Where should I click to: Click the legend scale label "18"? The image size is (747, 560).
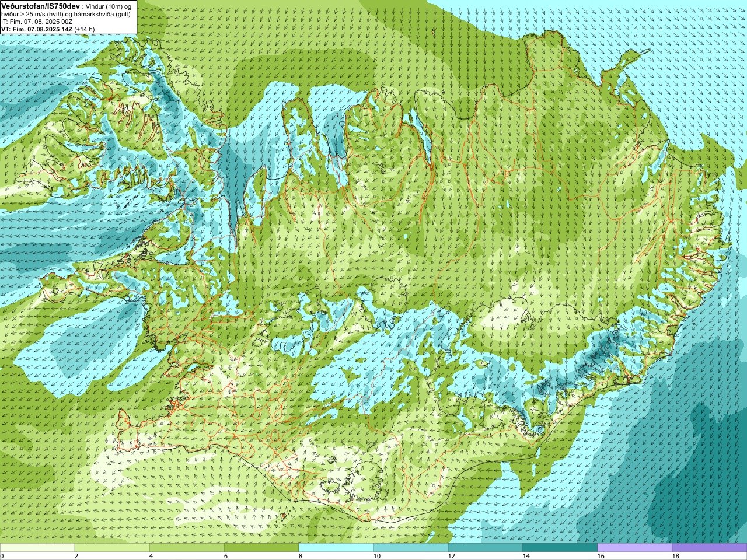675,556
